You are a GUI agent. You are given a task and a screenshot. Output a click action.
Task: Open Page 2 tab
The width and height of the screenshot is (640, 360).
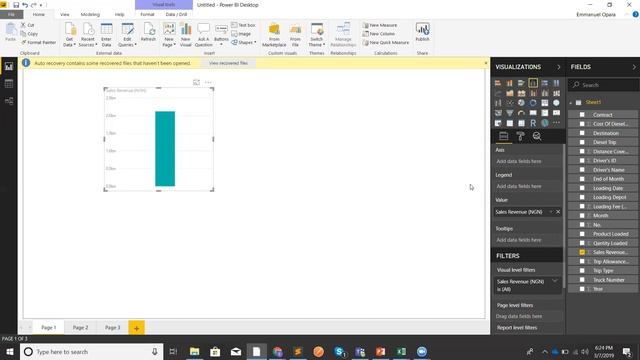[80, 327]
